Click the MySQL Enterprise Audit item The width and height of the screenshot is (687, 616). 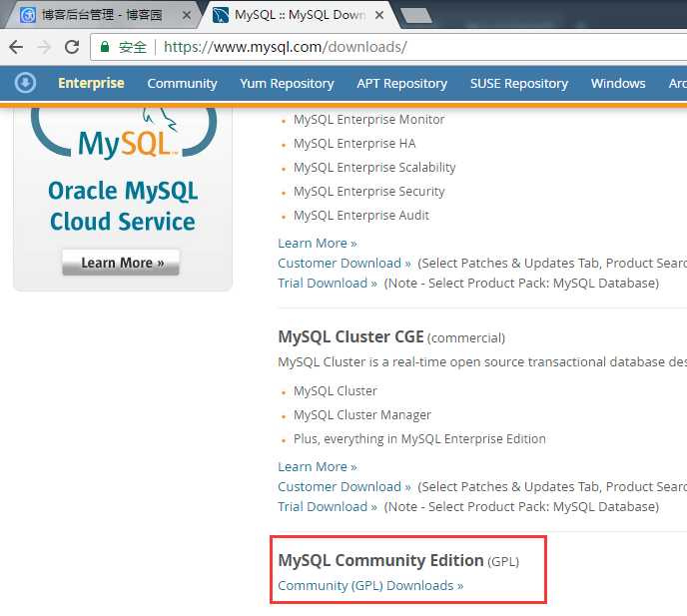point(361,215)
